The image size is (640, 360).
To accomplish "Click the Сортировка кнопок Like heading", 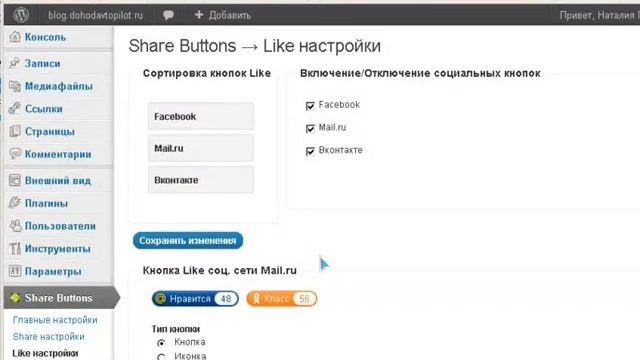I will (x=207, y=73).
